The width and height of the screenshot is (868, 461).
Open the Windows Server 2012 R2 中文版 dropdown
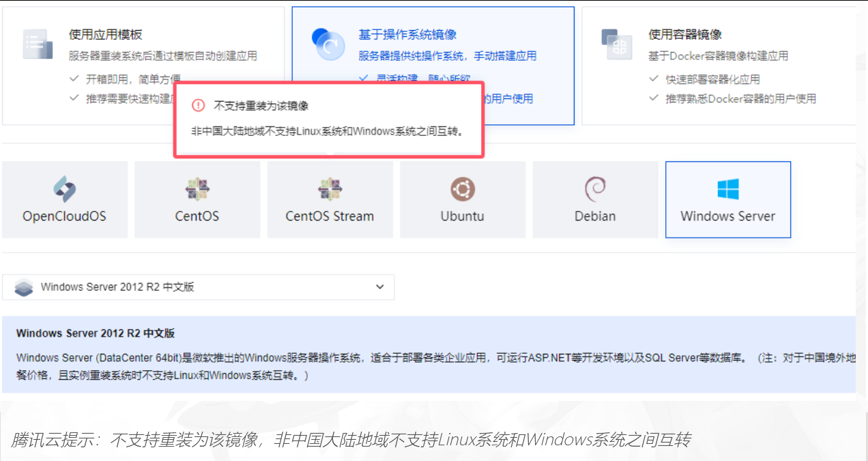198,287
